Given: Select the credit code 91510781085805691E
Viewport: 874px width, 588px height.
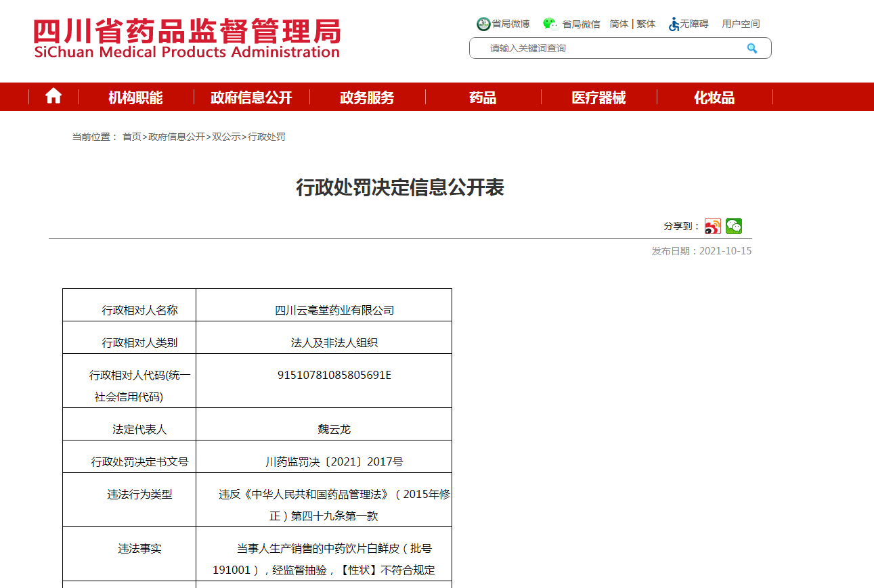Looking at the screenshot, I should 334,375.
